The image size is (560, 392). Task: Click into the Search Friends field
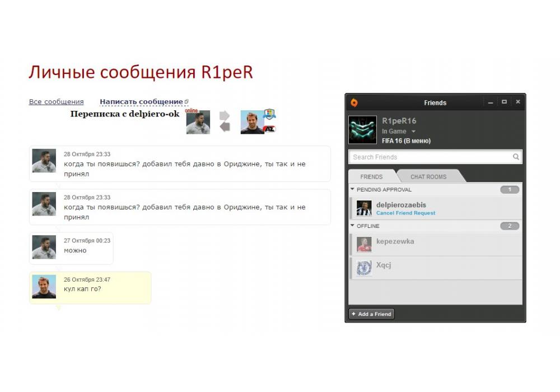(428, 157)
